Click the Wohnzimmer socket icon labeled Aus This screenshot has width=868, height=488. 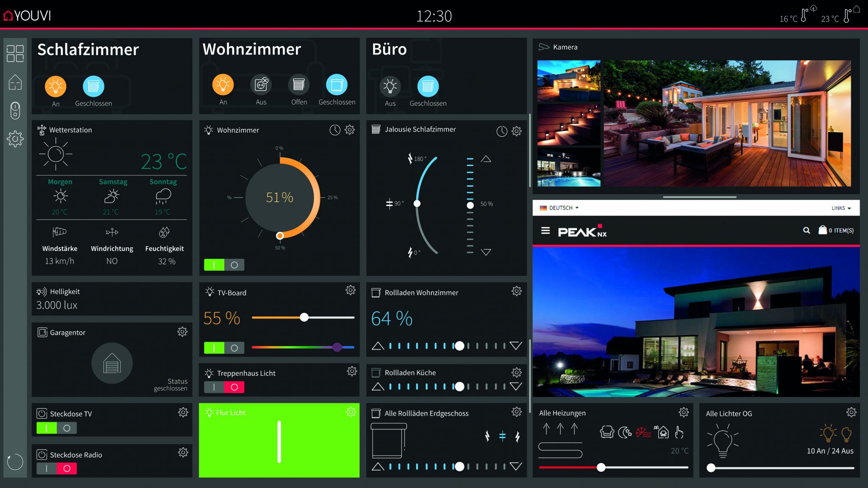pos(261,85)
